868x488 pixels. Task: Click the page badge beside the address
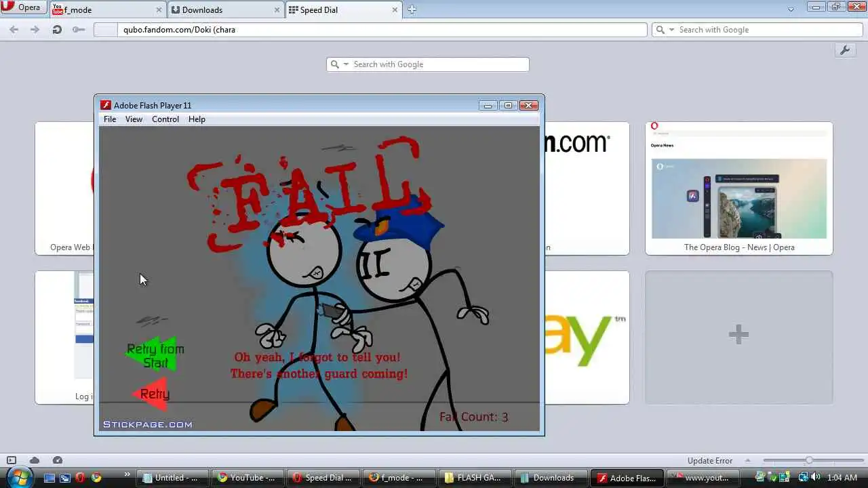pyautogui.click(x=105, y=30)
